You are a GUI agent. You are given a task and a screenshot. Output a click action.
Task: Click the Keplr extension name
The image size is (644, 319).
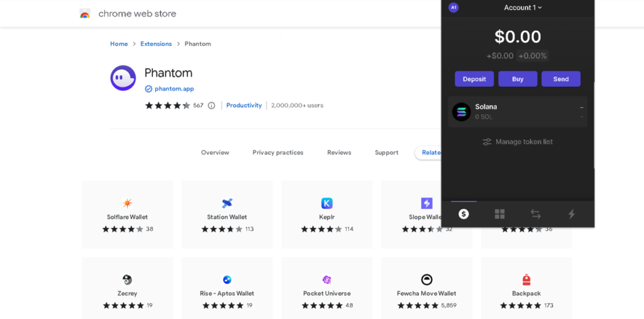[x=327, y=217]
